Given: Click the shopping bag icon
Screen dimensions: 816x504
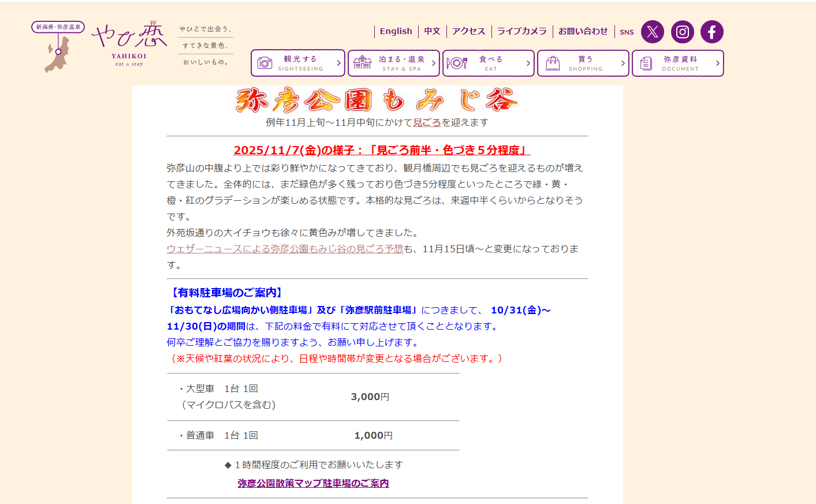Looking at the screenshot, I should [553, 63].
